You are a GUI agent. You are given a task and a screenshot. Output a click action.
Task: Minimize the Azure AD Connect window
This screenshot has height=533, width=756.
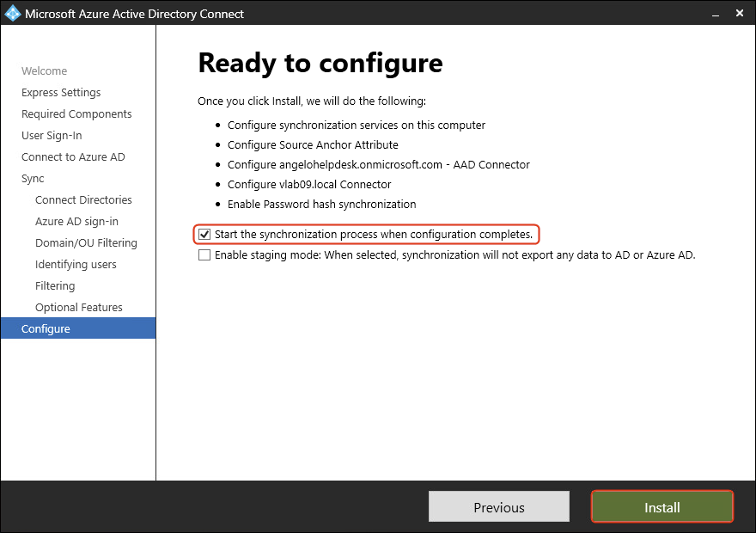712,14
